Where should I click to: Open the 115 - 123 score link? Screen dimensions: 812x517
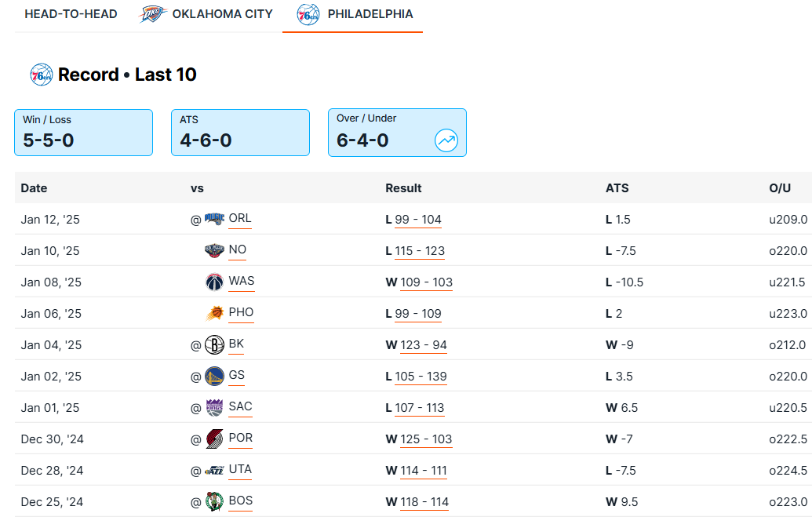click(420, 251)
